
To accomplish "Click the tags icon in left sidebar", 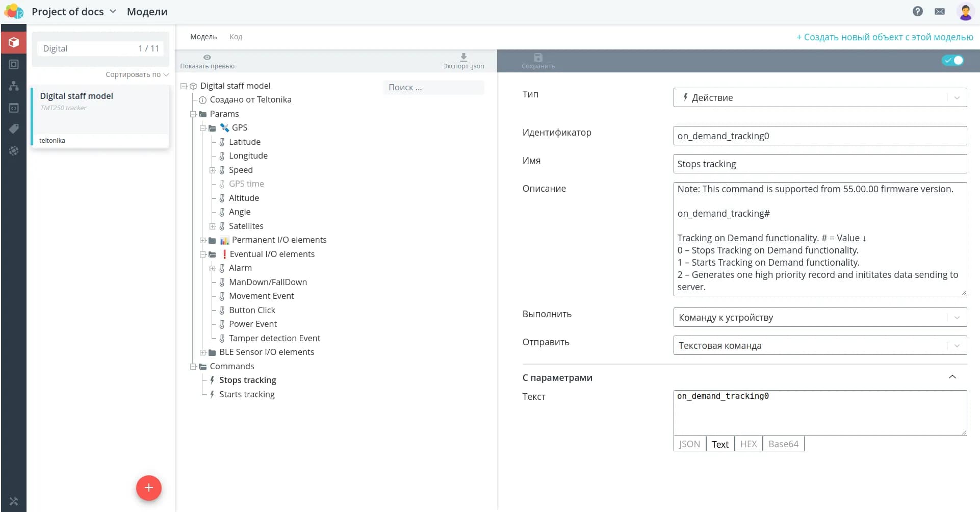I will coord(14,129).
